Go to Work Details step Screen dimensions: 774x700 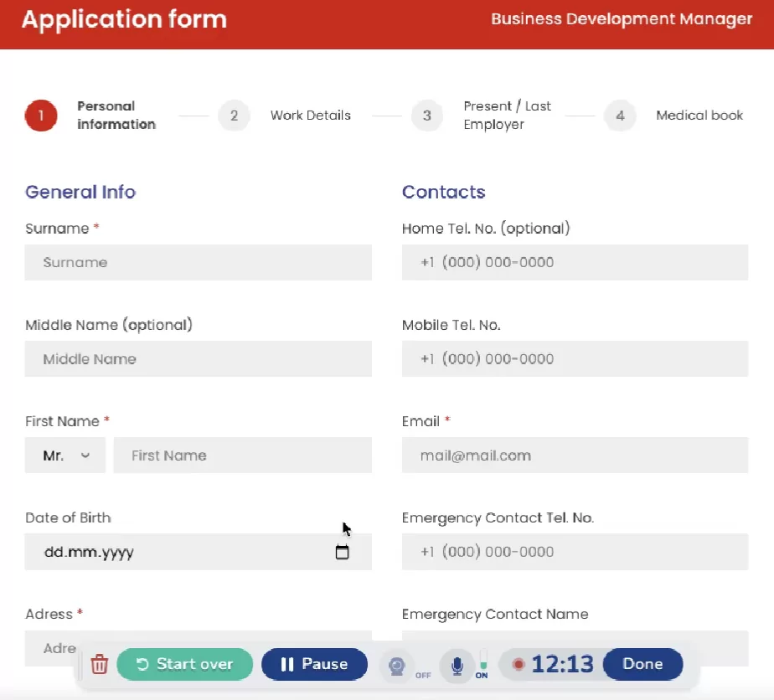[x=311, y=116]
